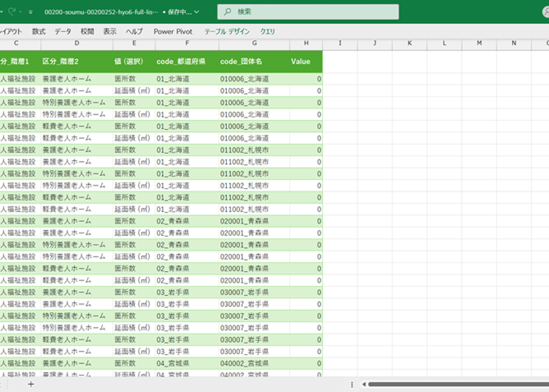This screenshot has height=392, width=549.
Task: Select column D header
Action: tap(77, 43)
